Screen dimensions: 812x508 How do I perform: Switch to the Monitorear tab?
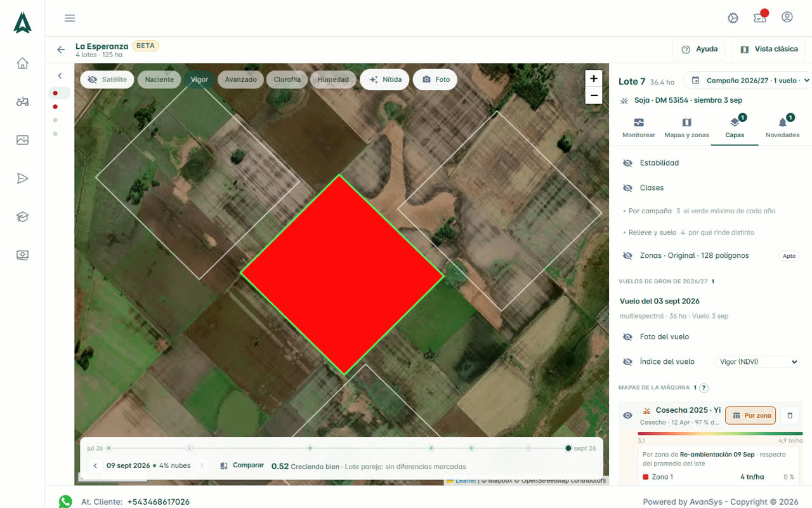639,128
